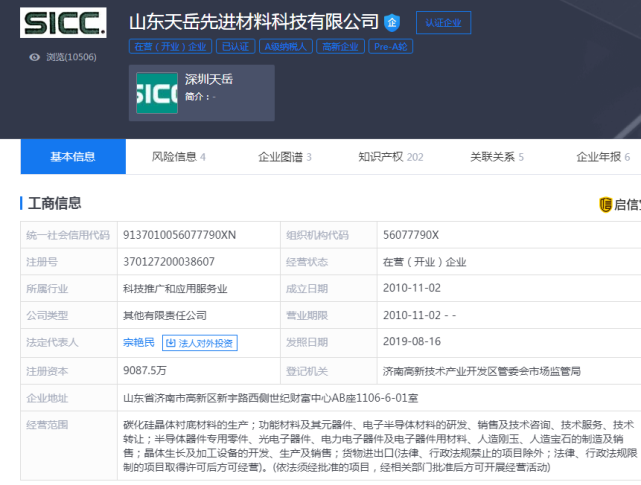The height and width of the screenshot is (485, 641).
Task: Open the 关联关系 tab
Action: (497, 157)
